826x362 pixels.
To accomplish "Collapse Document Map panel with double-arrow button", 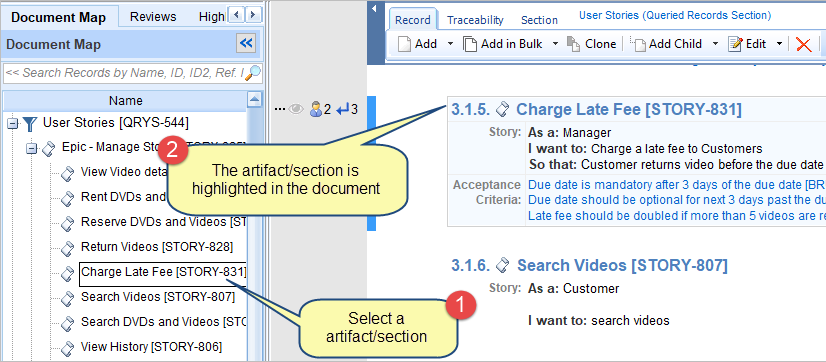I will (x=245, y=43).
